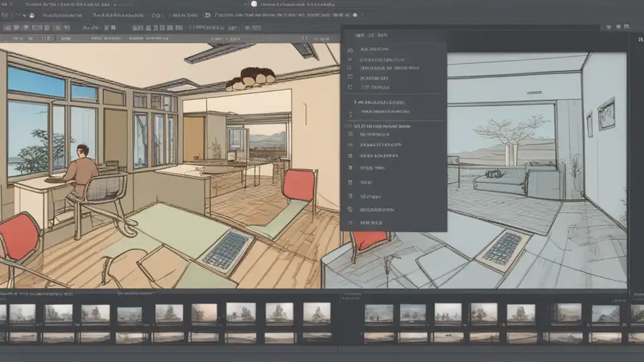Viewport: 644px width, 362px height.
Task: Select the first thumbnail in the right filmstrip
Action: point(378,313)
